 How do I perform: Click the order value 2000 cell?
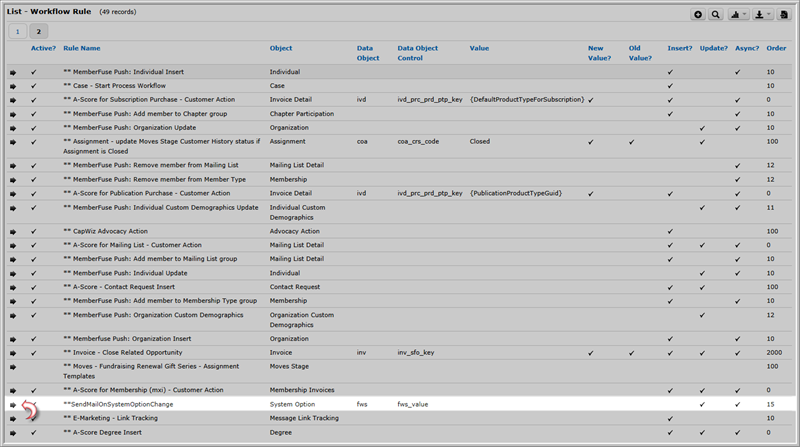click(x=773, y=353)
